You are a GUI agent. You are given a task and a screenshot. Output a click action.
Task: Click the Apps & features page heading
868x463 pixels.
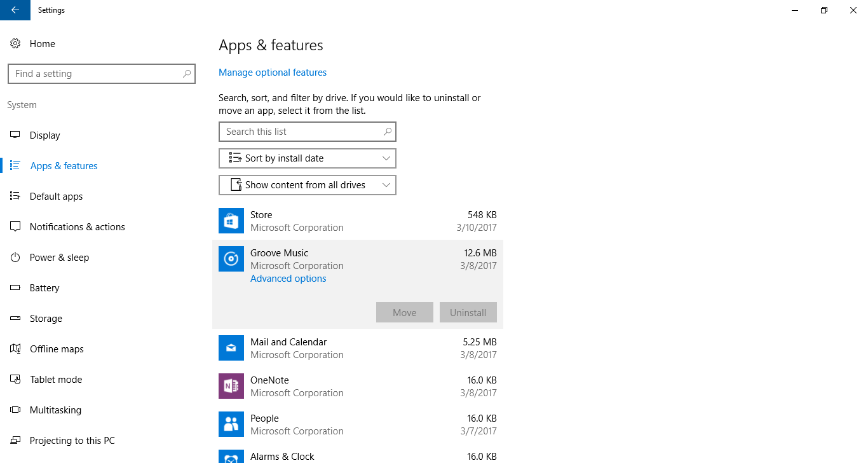coord(271,45)
